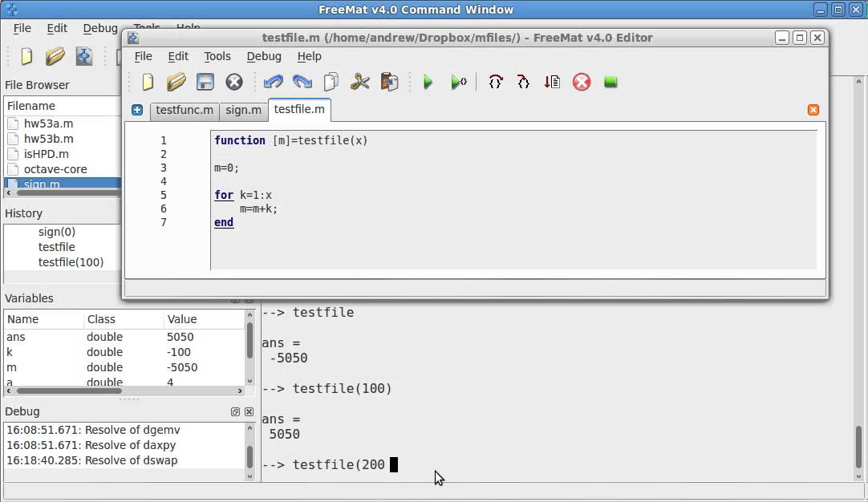Click testfile(100) in History
This screenshot has width=868, height=502.
[71, 262]
